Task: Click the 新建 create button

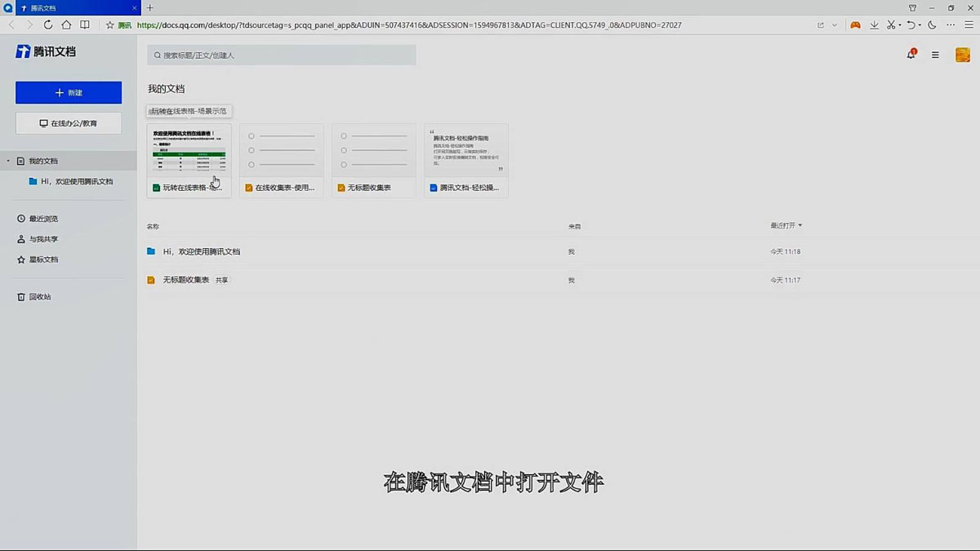Action: tap(69, 92)
